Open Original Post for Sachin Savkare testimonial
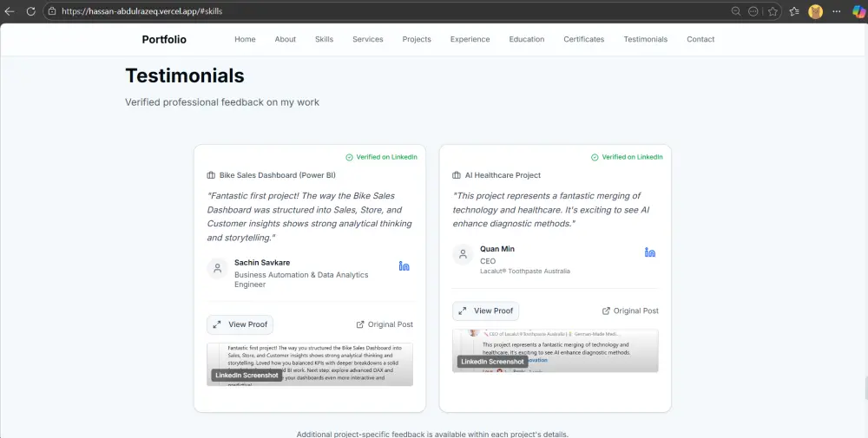 (385, 324)
